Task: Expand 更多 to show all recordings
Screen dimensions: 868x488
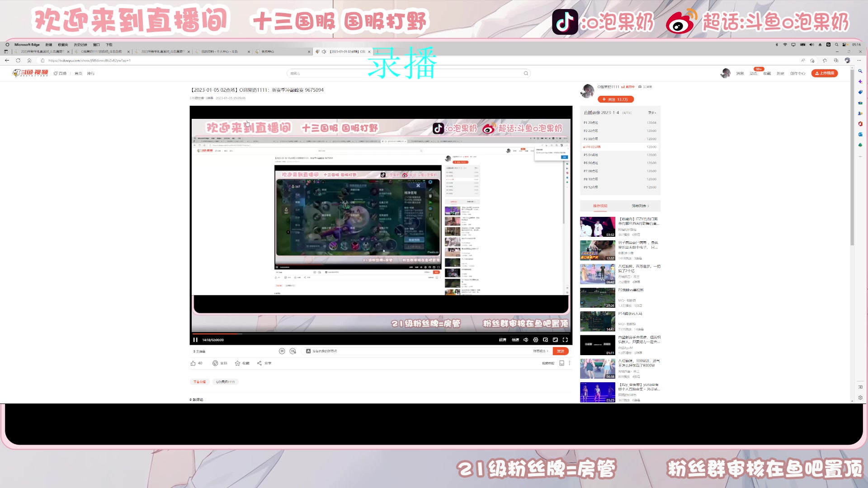Action: 651,113
